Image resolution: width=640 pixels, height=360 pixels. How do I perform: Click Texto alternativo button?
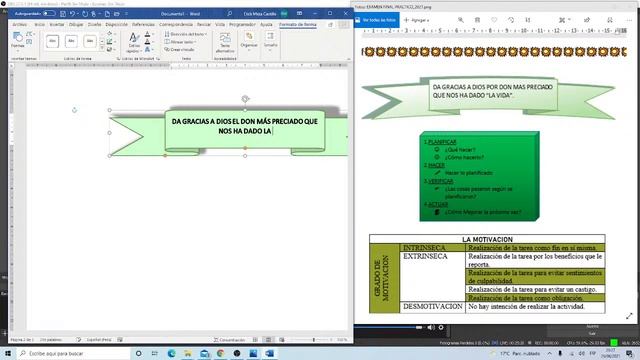point(225,42)
